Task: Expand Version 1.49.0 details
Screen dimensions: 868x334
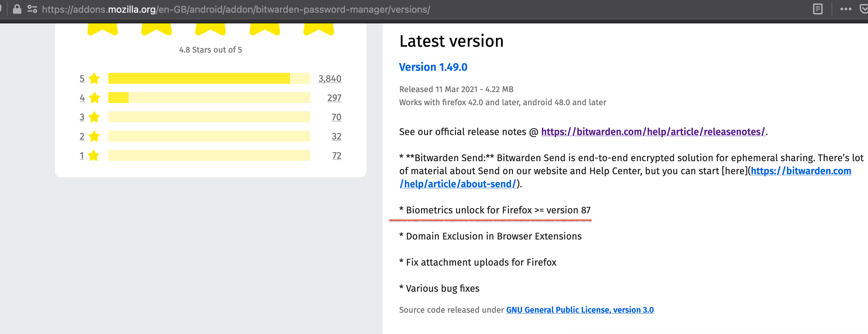Action: [x=433, y=67]
